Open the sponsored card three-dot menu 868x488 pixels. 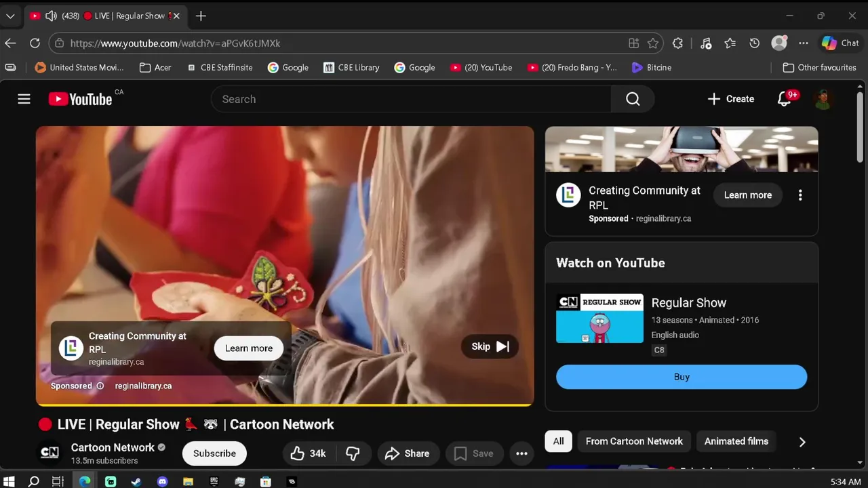tap(800, 195)
